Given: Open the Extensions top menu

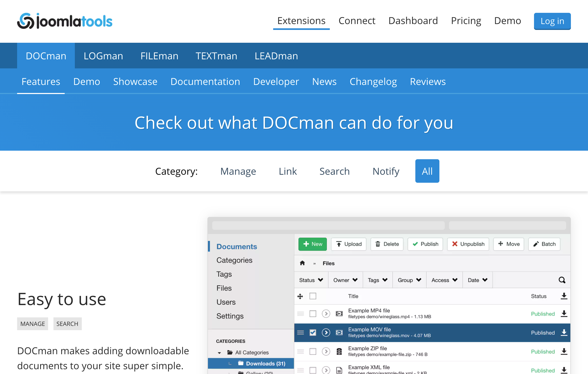Looking at the screenshot, I should 301,21.
